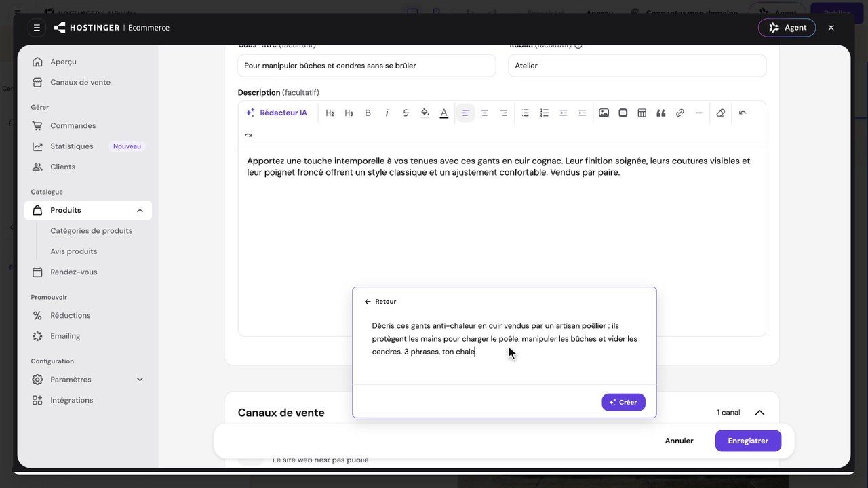Align text to the left
Viewport: 868px width, 488px height.
[x=466, y=113]
